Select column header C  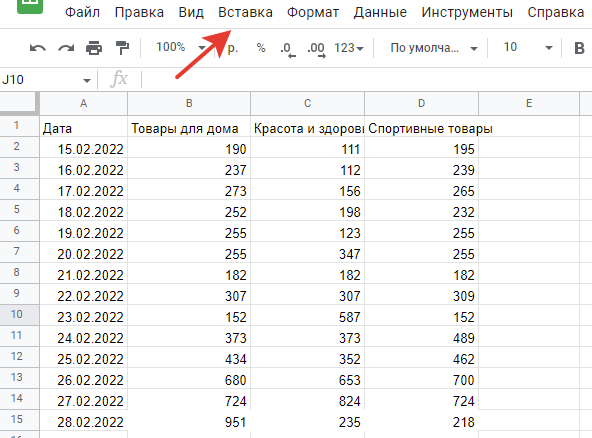tap(308, 103)
